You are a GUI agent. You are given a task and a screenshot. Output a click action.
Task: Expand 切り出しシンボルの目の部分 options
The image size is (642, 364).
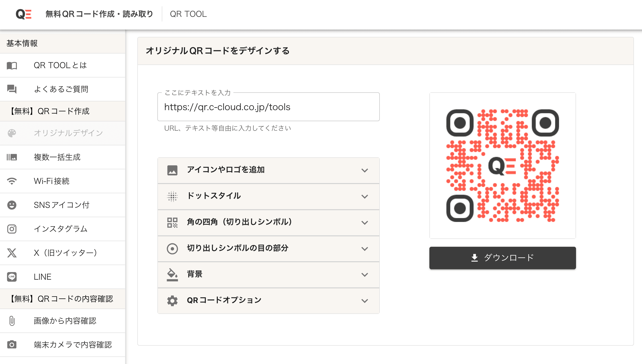[268, 248]
